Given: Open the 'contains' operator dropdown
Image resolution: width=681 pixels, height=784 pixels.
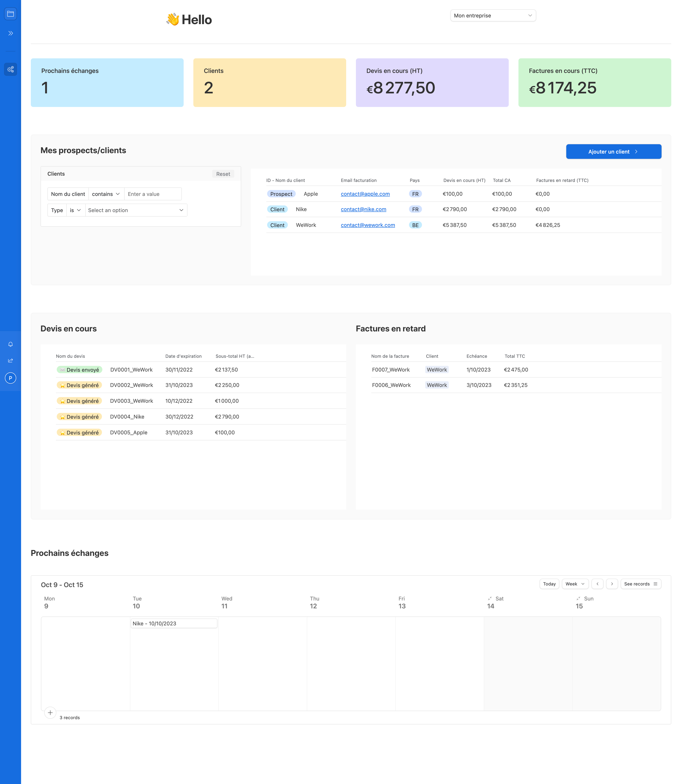Looking at the screenshot, I should [106, 194].
